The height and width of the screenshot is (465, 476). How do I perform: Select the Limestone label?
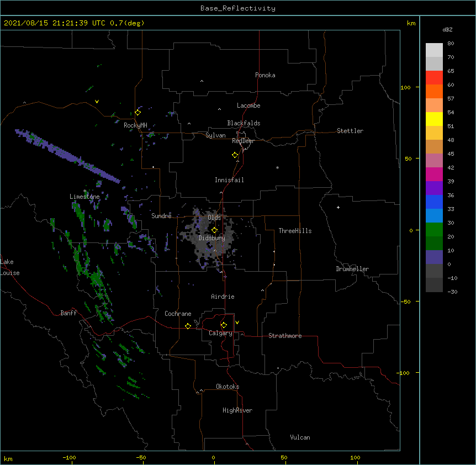coord(84,197)
